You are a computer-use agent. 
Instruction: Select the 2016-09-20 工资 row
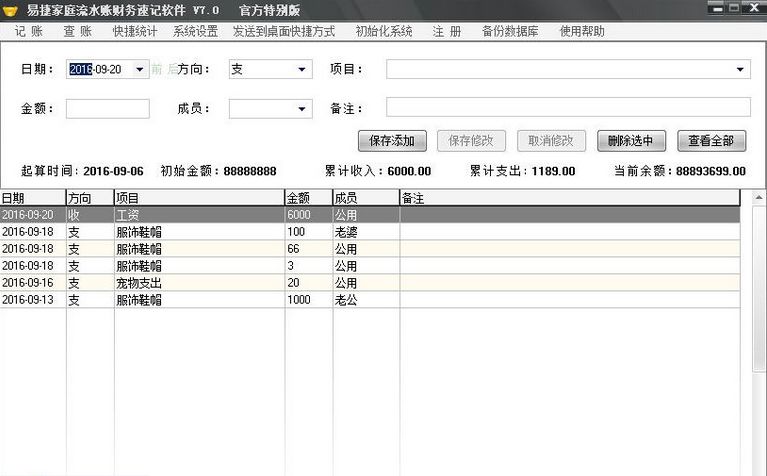[x=370, y=215]
